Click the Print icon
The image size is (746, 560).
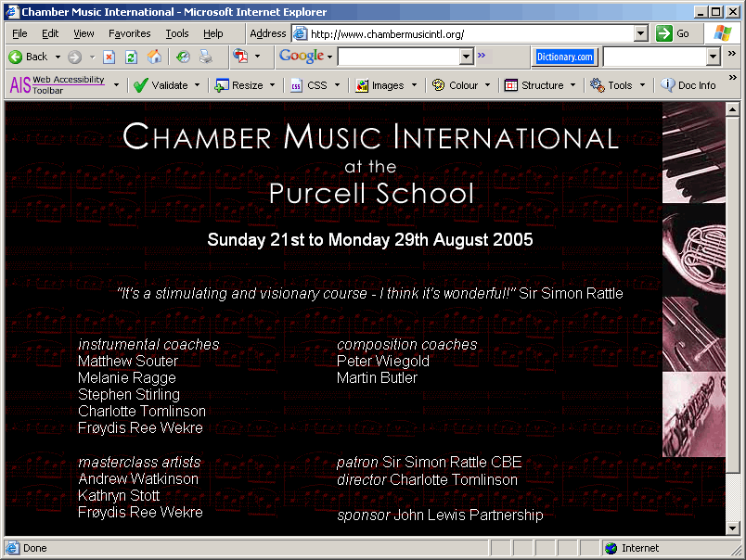tap(206, 57)
